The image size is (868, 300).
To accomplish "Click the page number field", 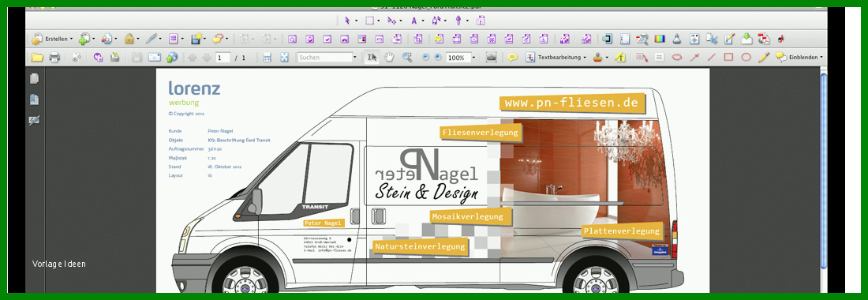I will click(223, 58).
